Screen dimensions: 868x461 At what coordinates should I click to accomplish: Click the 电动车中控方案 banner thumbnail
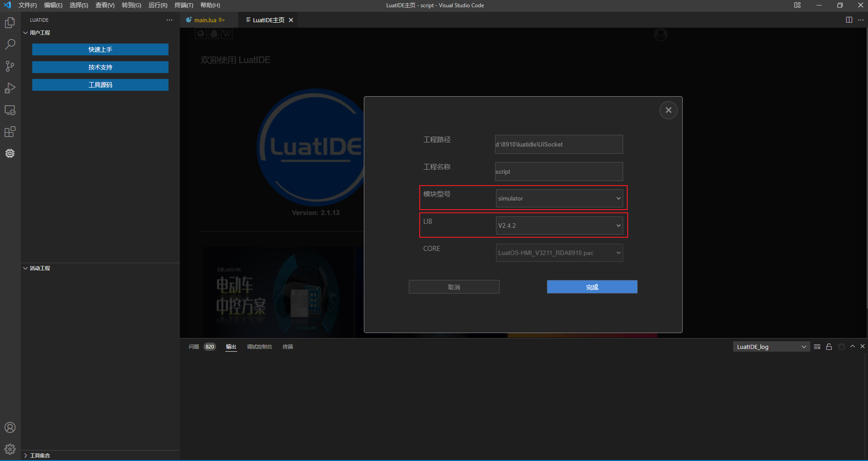pos(278,292)
